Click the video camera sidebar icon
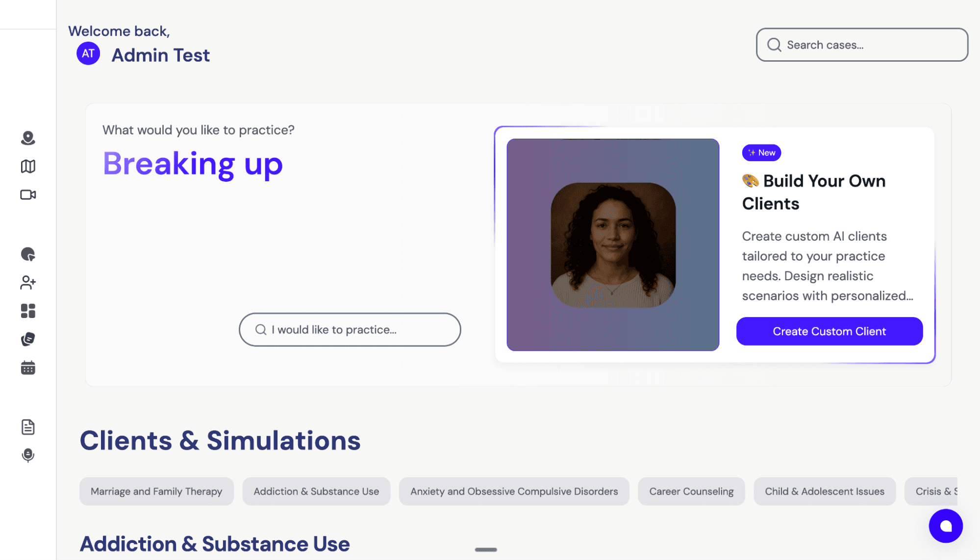This screenshot has width=980, height=560. click(28, 195)
